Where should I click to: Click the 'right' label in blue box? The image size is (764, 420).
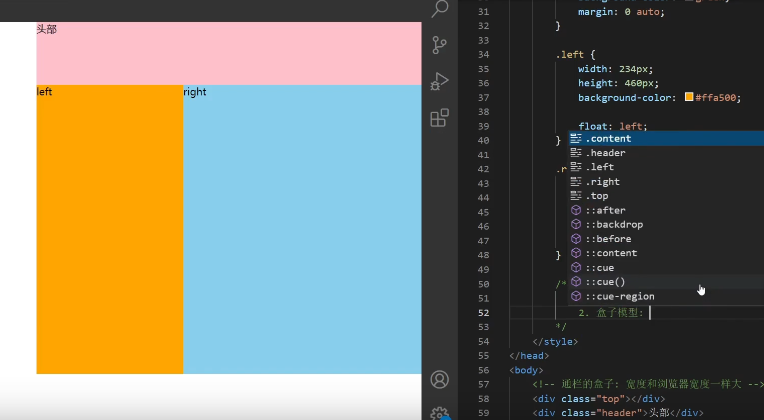pos(195,92)
